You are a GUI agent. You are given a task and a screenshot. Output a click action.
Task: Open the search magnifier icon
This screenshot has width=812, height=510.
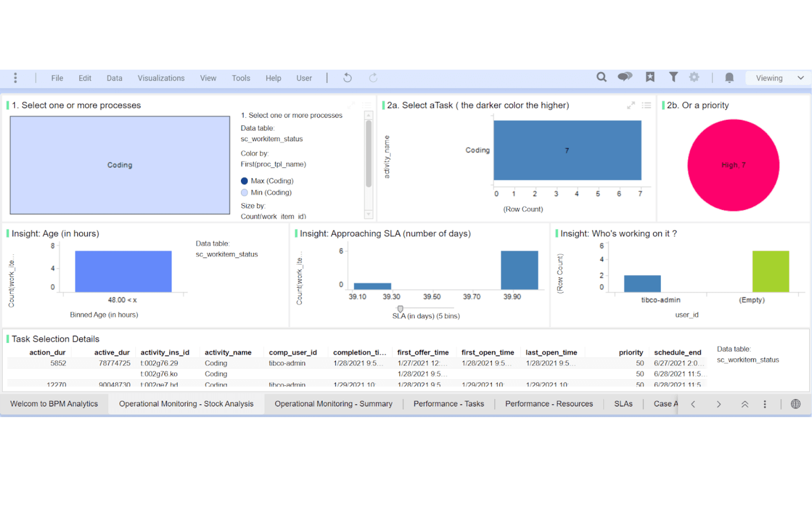pyautogui.click(x=601, y=77)
